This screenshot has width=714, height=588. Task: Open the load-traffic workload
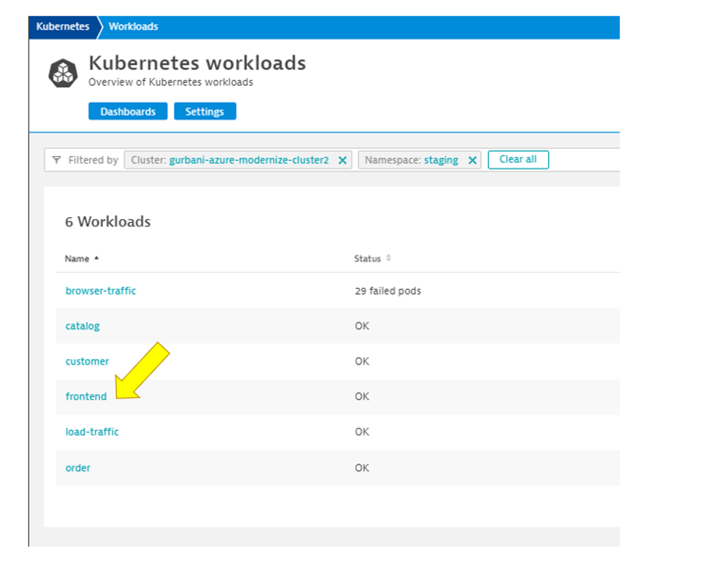click(92, 432)
